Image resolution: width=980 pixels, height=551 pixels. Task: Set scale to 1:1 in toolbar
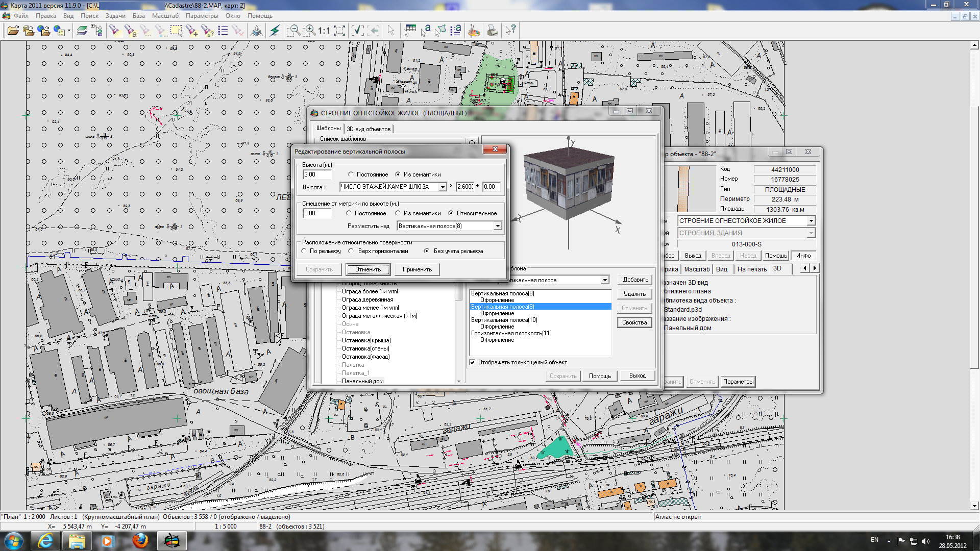point(324,31)
